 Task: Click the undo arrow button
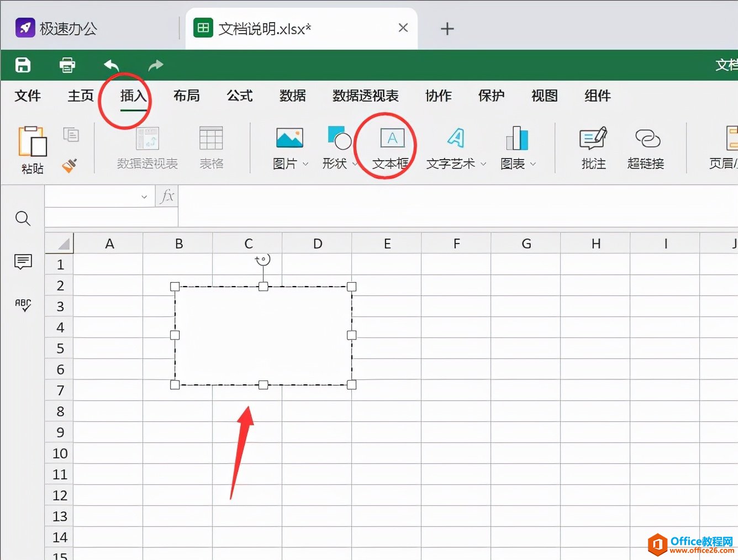coord(110,65)
